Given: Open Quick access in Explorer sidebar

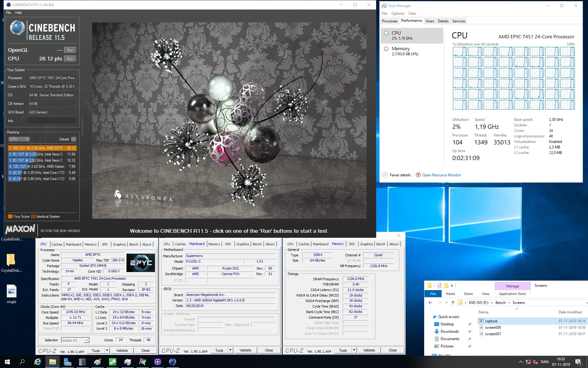Looking at the screenshot, I should 448,317.
